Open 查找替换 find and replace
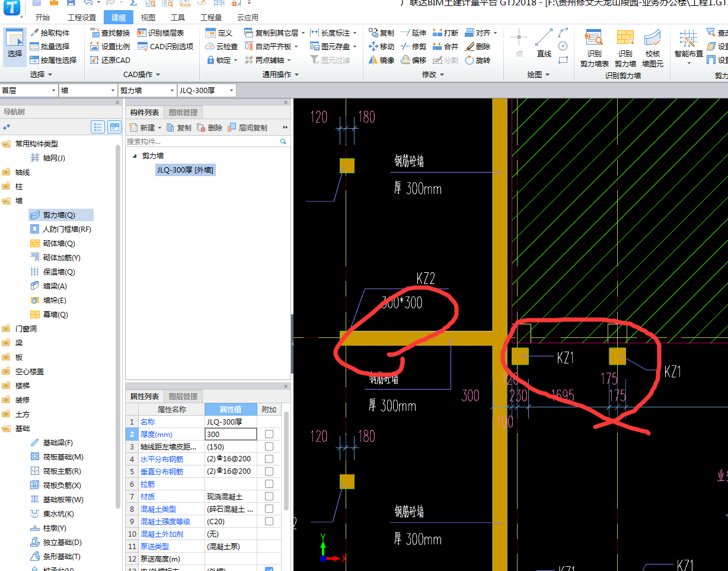 [x=110, y=33]
